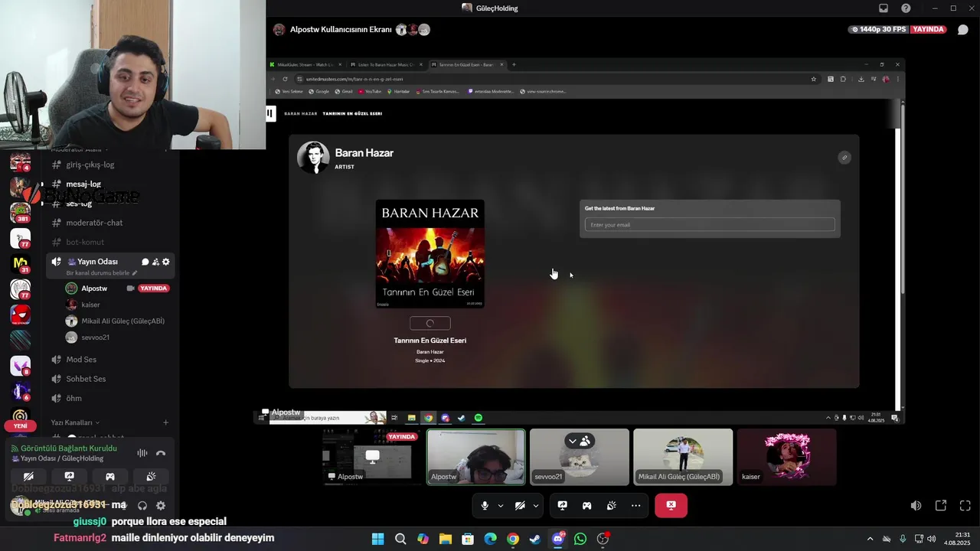
Task: Stop watching stream with red button
Action: click(671, 505)
